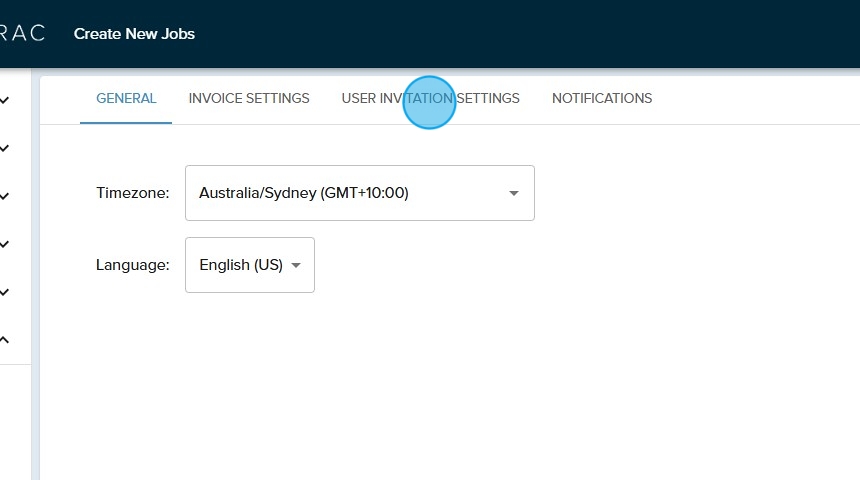Open the Invoice Settings tab

point(249,98)
